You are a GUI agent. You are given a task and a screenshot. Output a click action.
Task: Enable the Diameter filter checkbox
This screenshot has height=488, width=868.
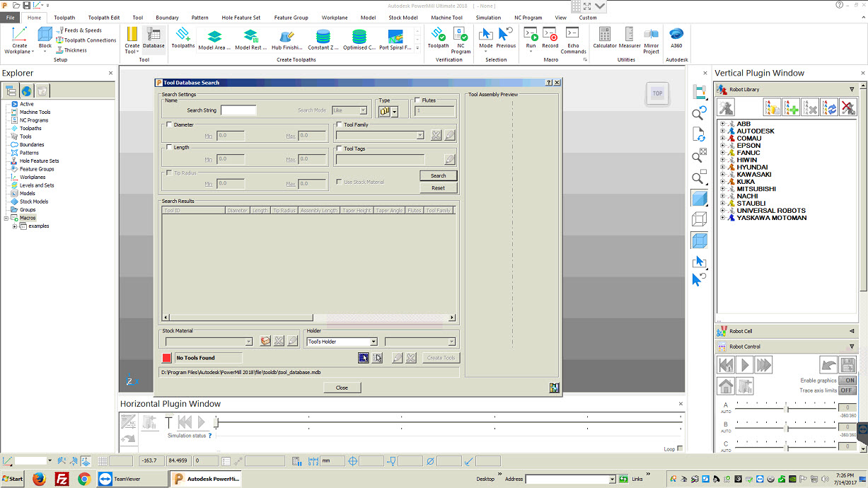pos(168,124)
